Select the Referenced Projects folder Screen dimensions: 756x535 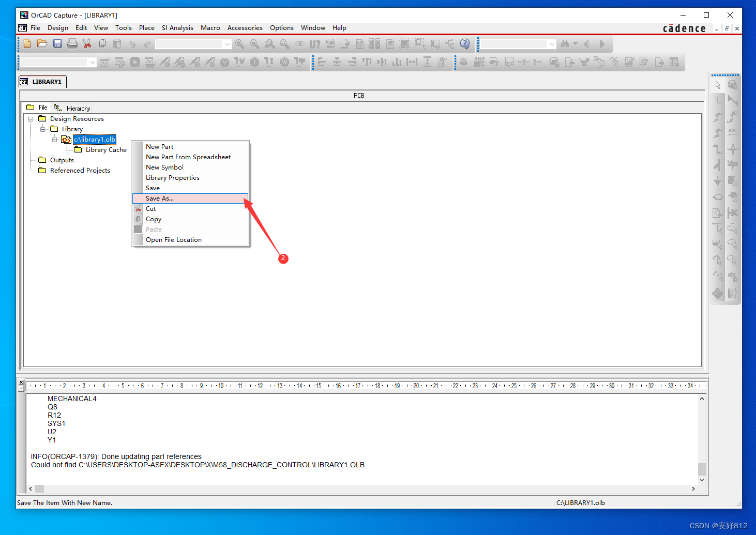tap(80, 171)
